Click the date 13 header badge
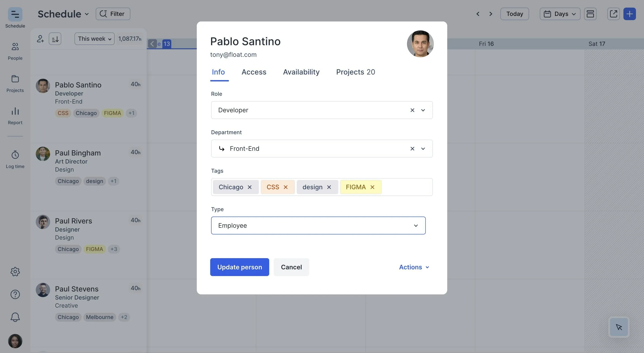Screen dimensions: 644x353 [167, 44]
